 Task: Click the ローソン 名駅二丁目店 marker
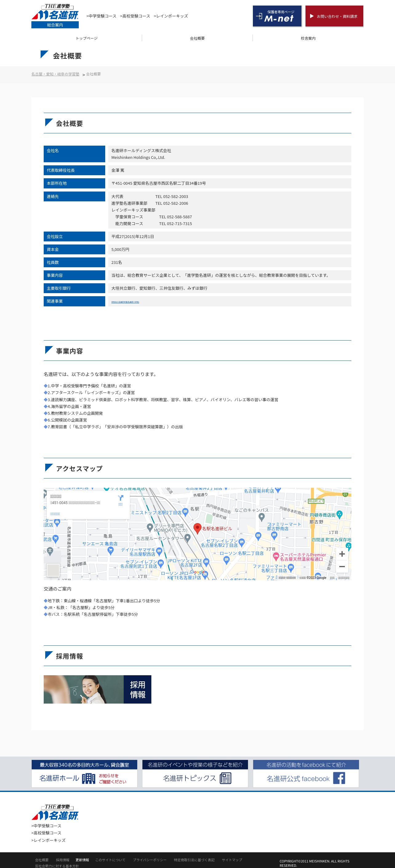[x=226, y=560]
